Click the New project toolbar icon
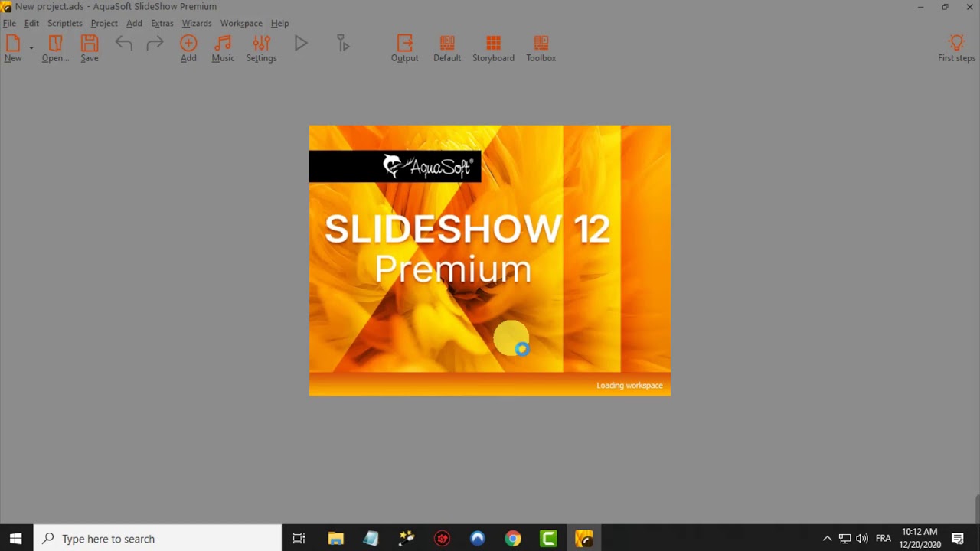Screen dimensions: 980x551 coord(13,48)
